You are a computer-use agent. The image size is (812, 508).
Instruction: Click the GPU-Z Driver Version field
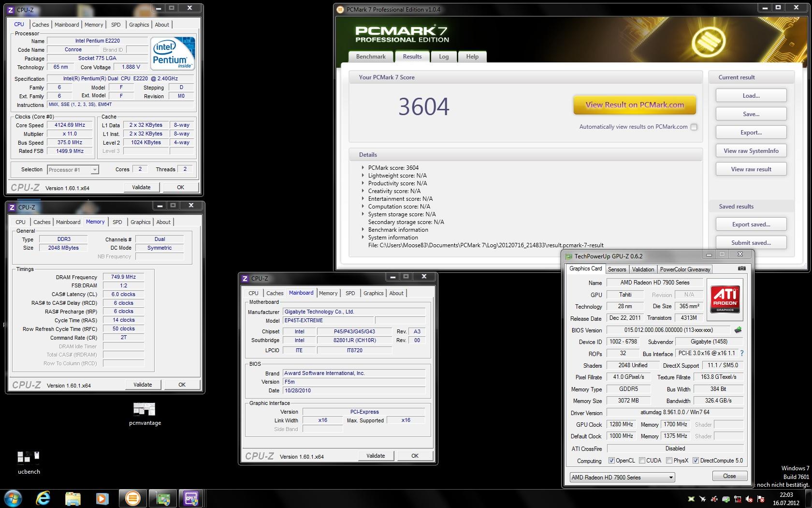point(675,412)
